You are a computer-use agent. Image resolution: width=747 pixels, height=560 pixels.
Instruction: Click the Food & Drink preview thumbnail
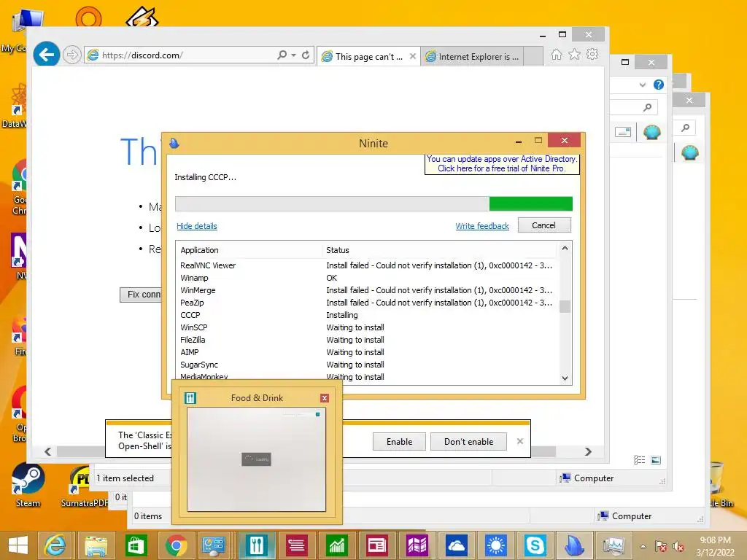tap(256, 459)
